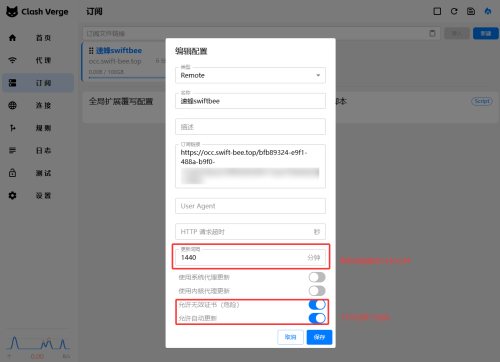This screenshot has height=362, width=500.
Task: Click the User Agent field
Action: click(x=250, y=206)
